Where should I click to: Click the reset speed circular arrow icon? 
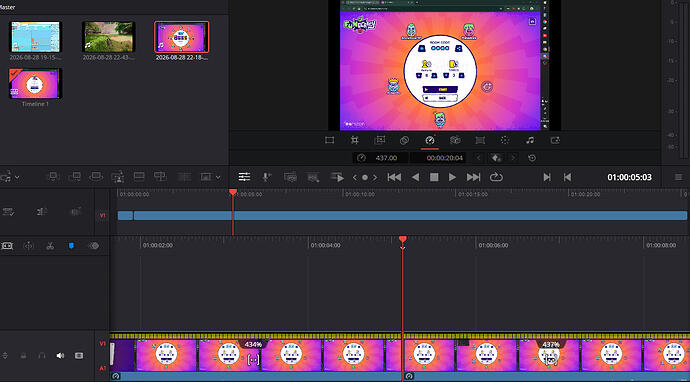point(532,158)
